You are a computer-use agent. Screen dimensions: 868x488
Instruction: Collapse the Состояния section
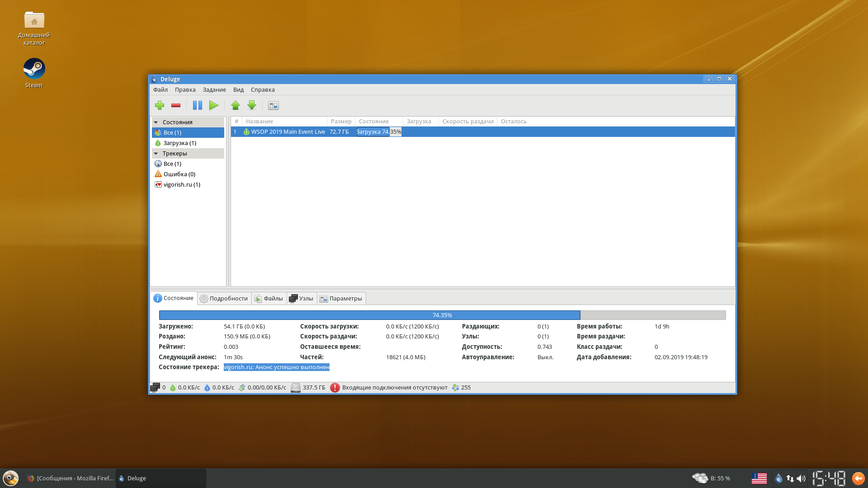point(156,122)
